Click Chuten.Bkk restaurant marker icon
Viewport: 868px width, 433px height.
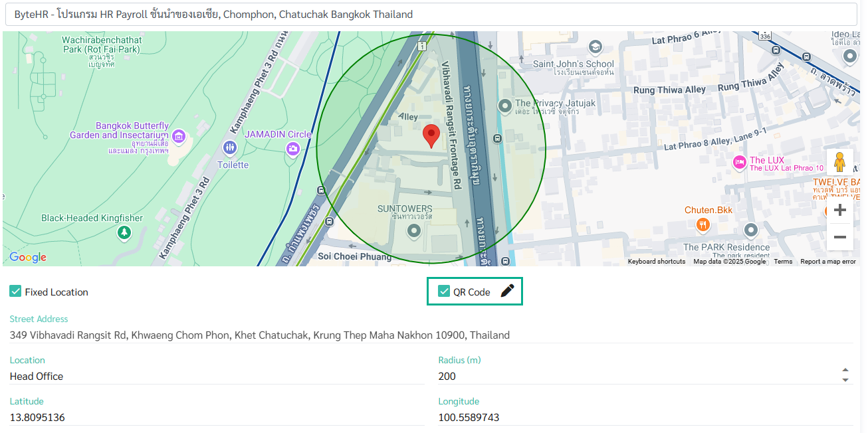coord(703,225)
